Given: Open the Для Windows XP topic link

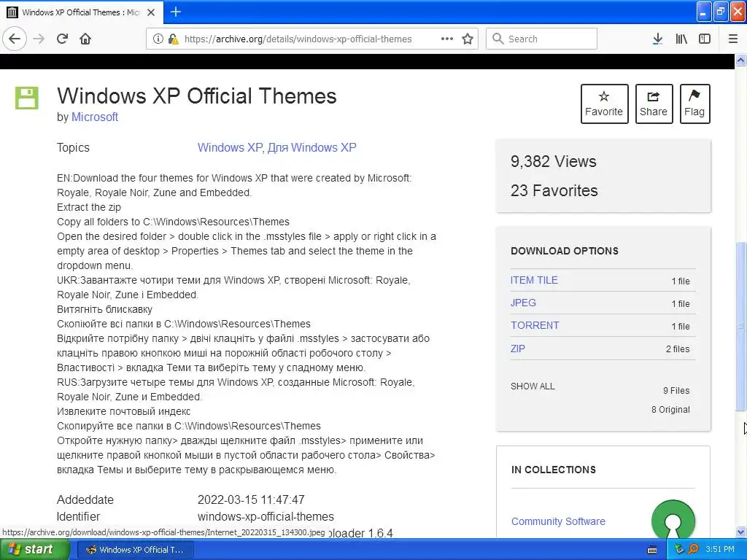Looking at the screenshot, I should (312, 147).
